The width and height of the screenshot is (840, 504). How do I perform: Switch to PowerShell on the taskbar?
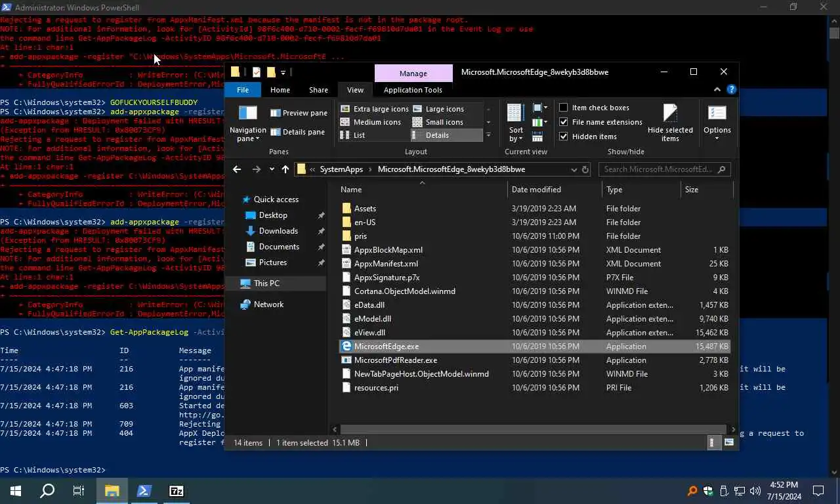click(144, 491)
